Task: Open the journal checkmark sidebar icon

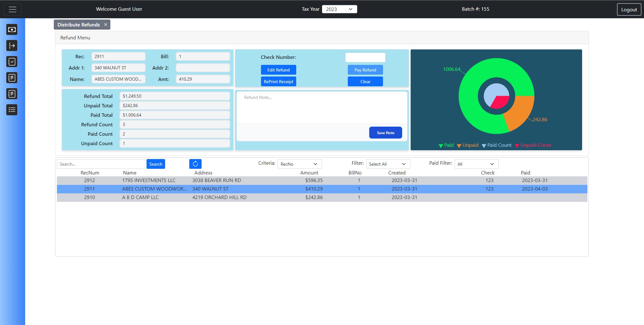Action: (12, 62)
